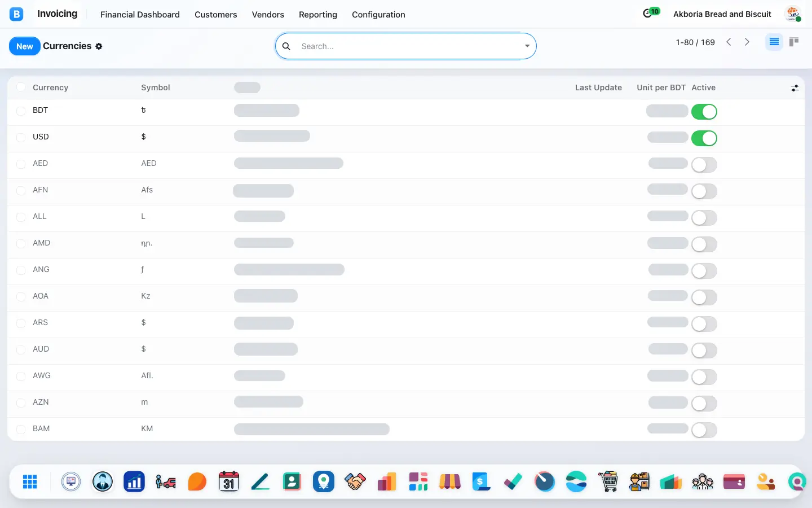The image size is (812, 508).
Task: Open the blue apps grid launcher in dock
Action: (30, 481)
